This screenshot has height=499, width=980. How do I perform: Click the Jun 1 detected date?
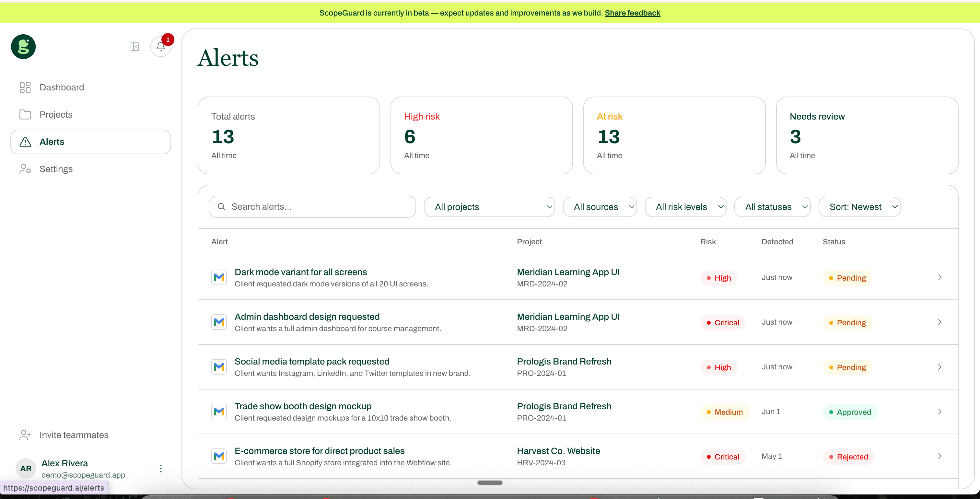(x=771, y=412)
